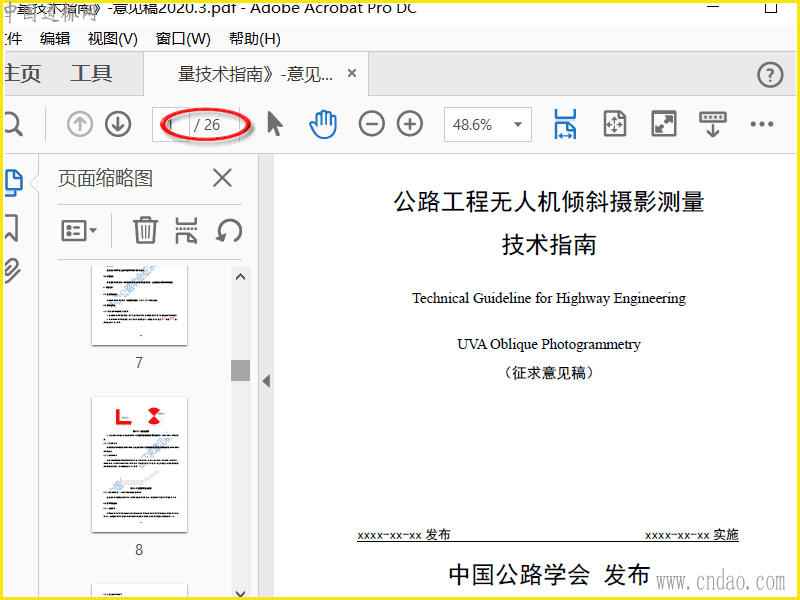Fit one full page to window
The width and height of the screenshot is (800, 600).
coord(615,124)
